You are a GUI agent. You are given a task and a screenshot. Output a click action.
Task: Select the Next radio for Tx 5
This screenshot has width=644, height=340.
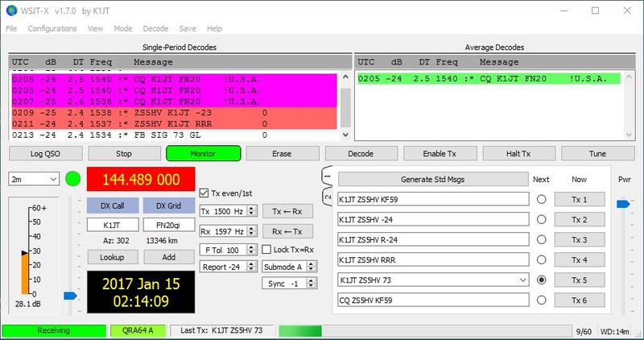(541, 280)
